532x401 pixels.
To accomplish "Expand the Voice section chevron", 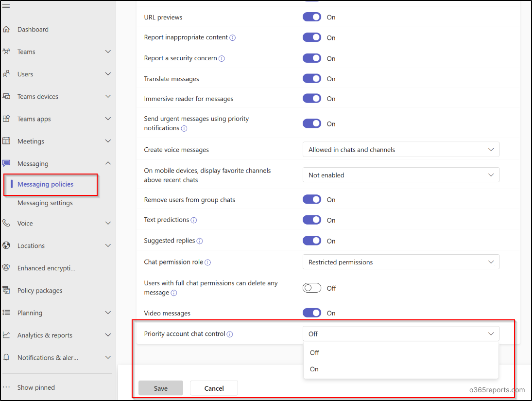I will (x=108, y=223).
